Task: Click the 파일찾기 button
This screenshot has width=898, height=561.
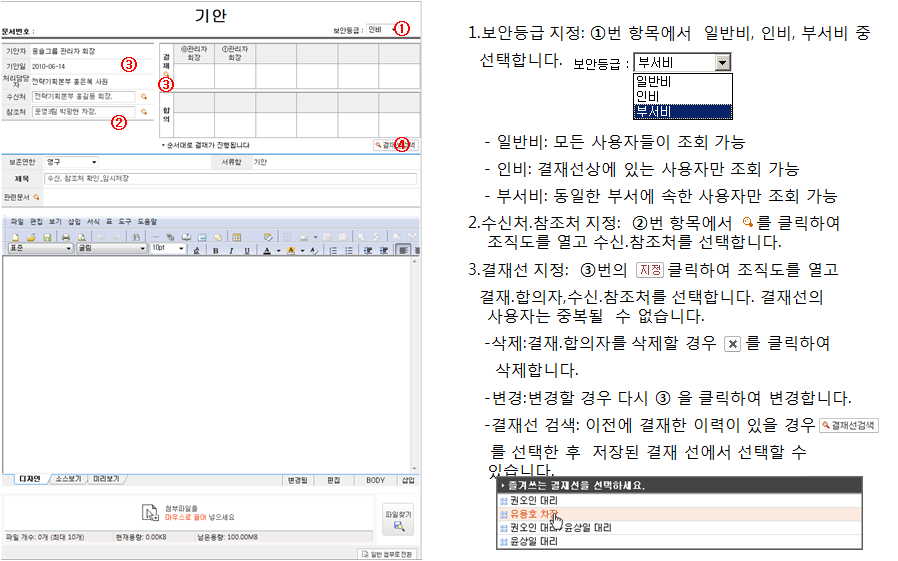Action: click(x=398, y=519)
